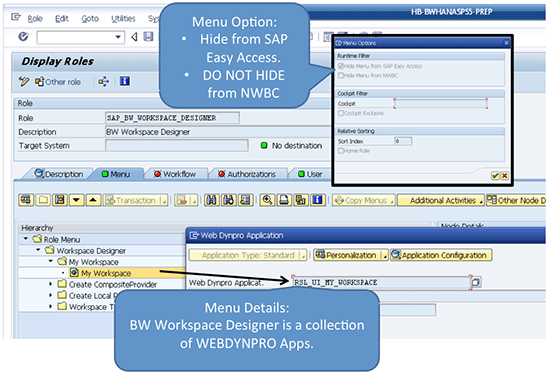Collapse the My Workspace folder node

pyautogui.click(x=51, y=261)
